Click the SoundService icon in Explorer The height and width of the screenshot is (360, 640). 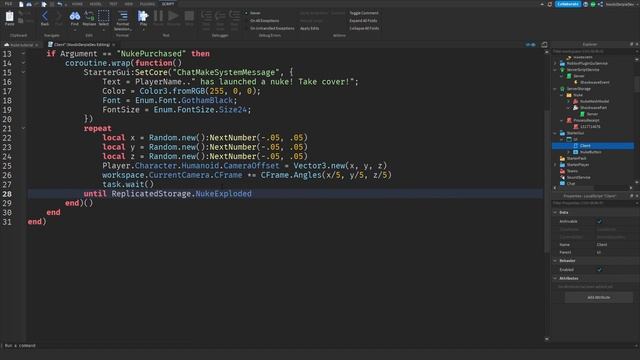(562, 177)
